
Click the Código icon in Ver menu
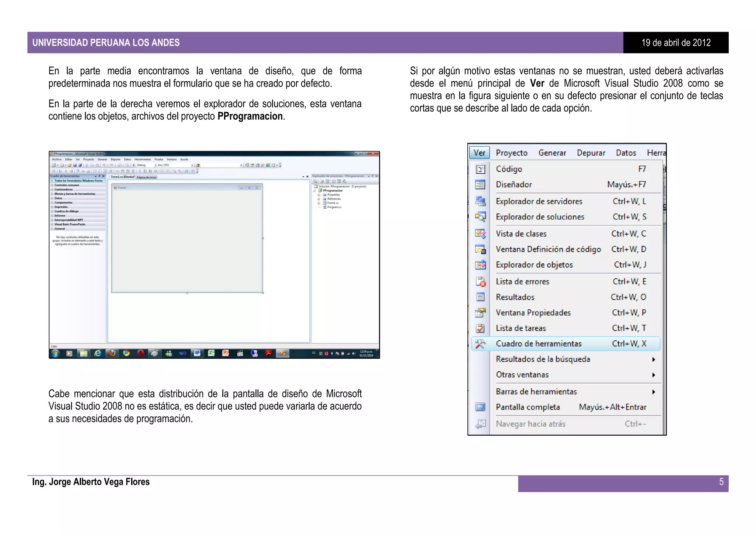coord(480,169)
